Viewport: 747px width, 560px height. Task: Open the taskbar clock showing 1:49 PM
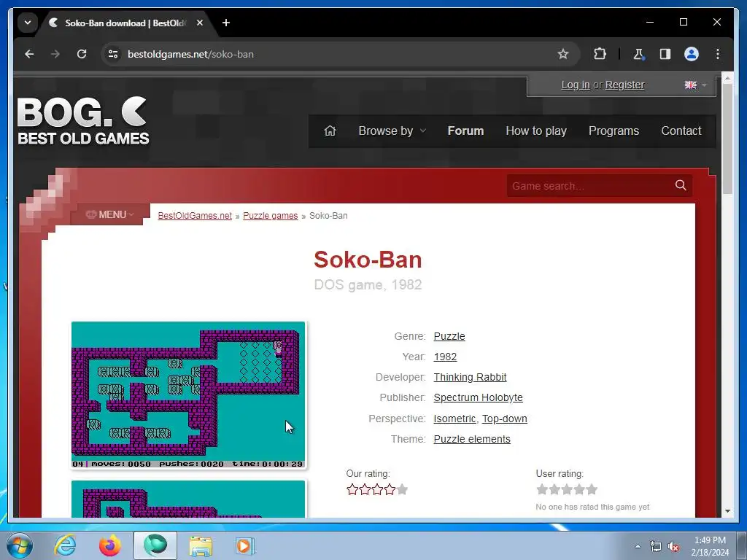710,546
